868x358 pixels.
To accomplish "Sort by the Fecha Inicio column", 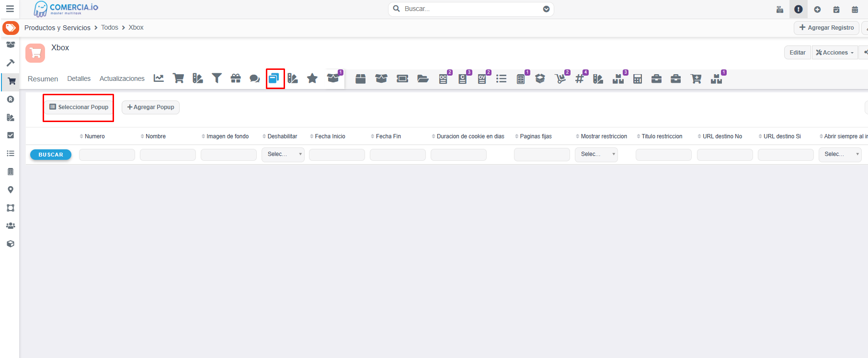I will pos(328,136).
